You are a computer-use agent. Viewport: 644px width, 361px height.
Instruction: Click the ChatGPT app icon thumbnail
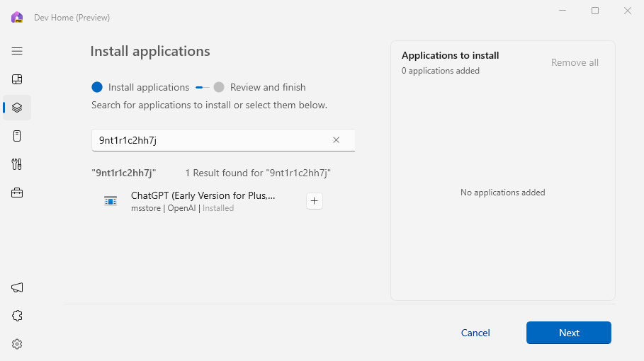(x=111, y=201)
